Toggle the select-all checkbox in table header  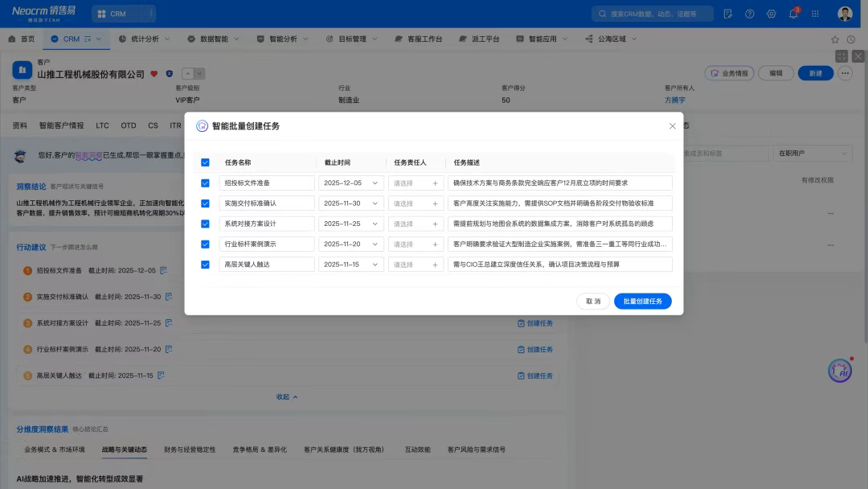pos(205,162)
